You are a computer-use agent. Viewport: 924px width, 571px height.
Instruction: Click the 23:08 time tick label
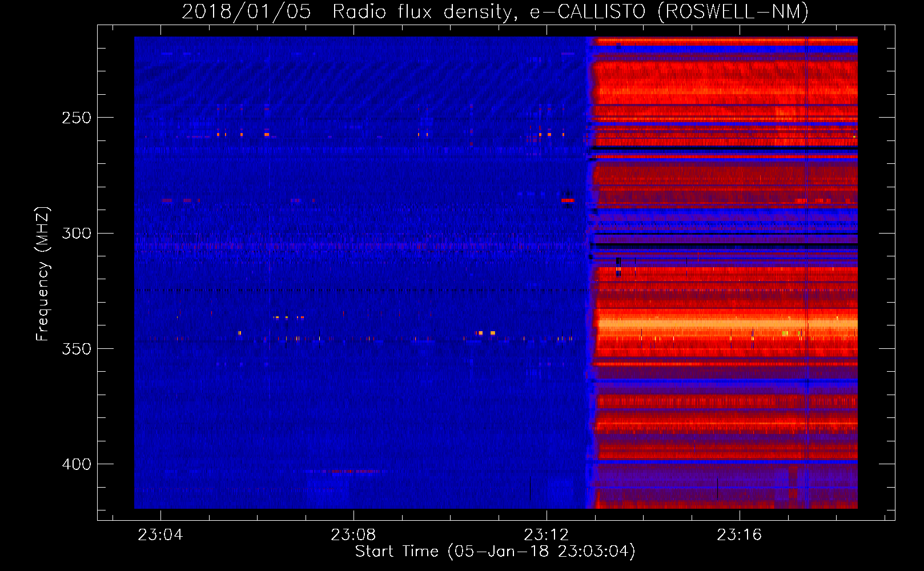(x=353, y=534)
